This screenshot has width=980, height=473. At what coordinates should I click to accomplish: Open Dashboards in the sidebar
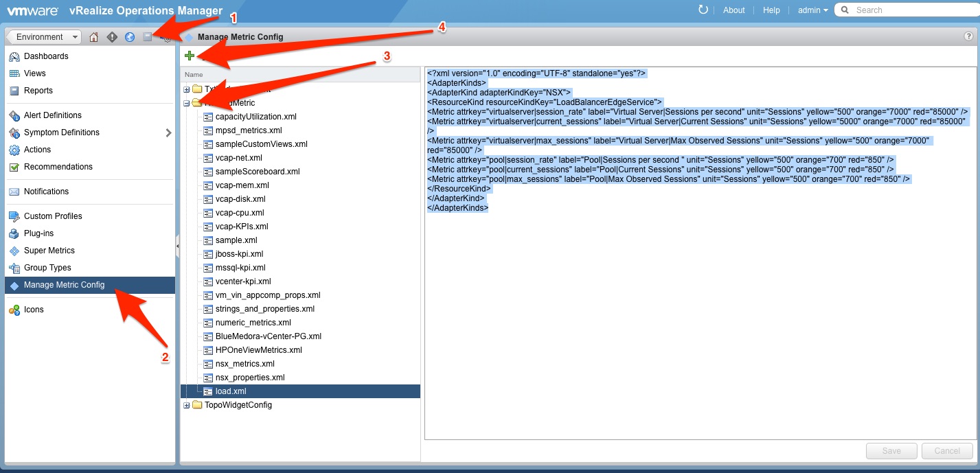pyautogui.click(x=45, y=56)
